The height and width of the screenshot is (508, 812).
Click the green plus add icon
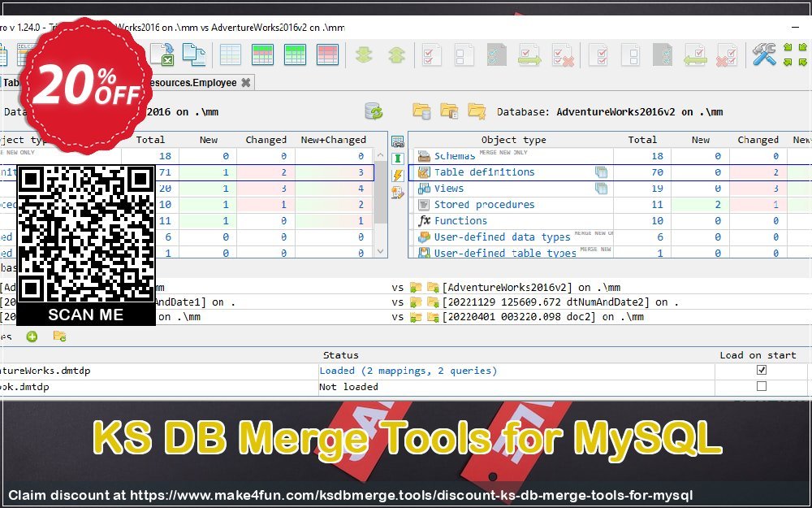pyautogui.click(x=32, y=336)
